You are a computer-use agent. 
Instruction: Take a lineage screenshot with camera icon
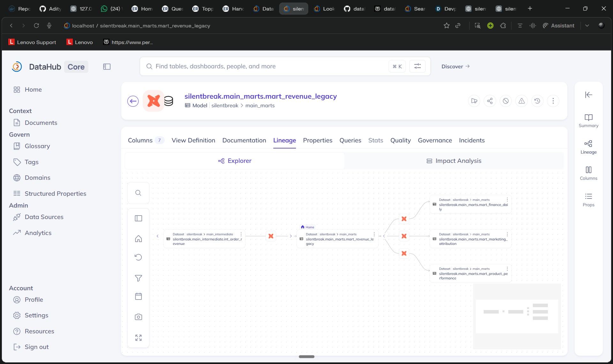138,317
